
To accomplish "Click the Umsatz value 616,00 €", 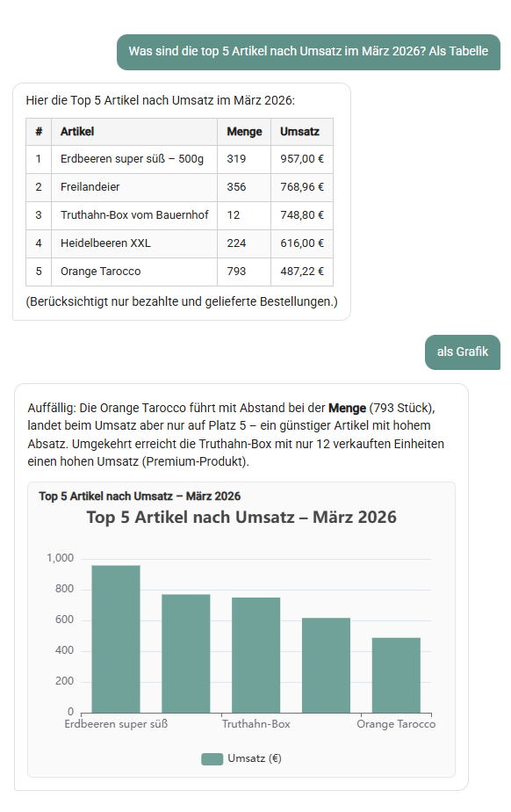I will [302, 243].
